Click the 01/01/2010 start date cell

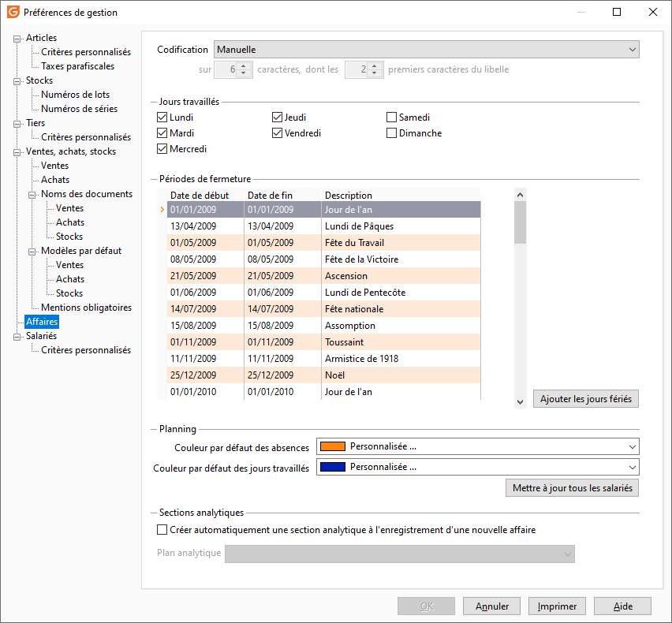click(205, 392)
